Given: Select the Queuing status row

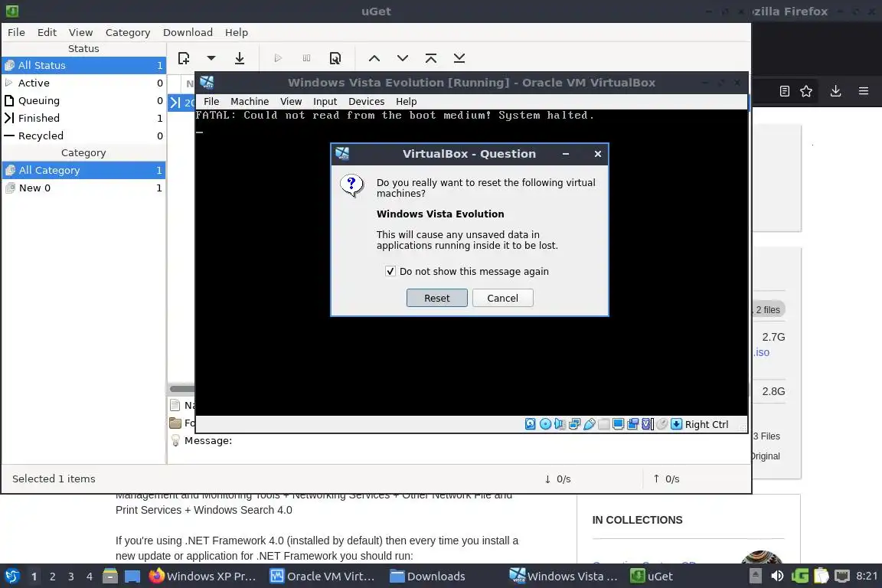Looking at the screenshot, I should [x=83, y=100].
